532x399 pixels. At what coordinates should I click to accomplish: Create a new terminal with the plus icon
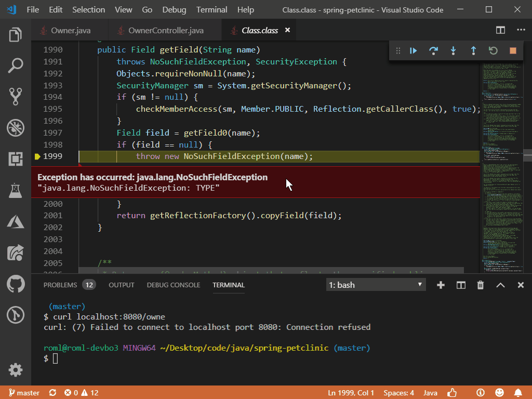point(441,285)
